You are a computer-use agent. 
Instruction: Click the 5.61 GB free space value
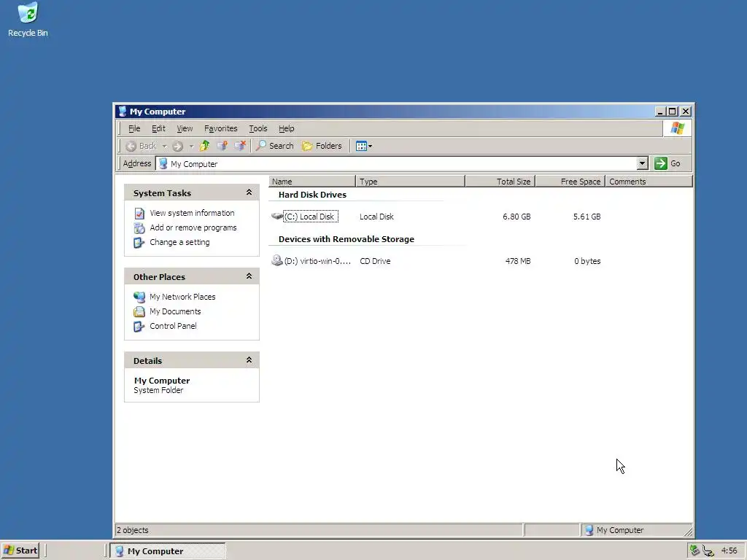[587, 217]
